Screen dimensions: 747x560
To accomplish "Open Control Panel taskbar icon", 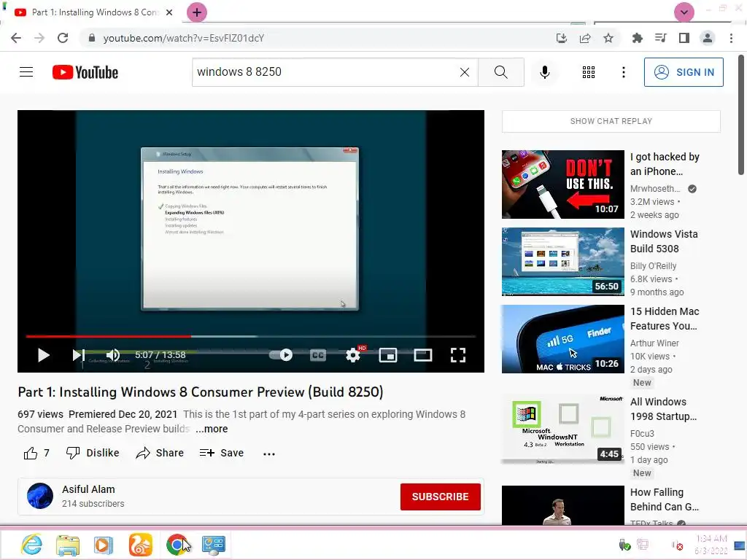I will [x=213, y=544].
